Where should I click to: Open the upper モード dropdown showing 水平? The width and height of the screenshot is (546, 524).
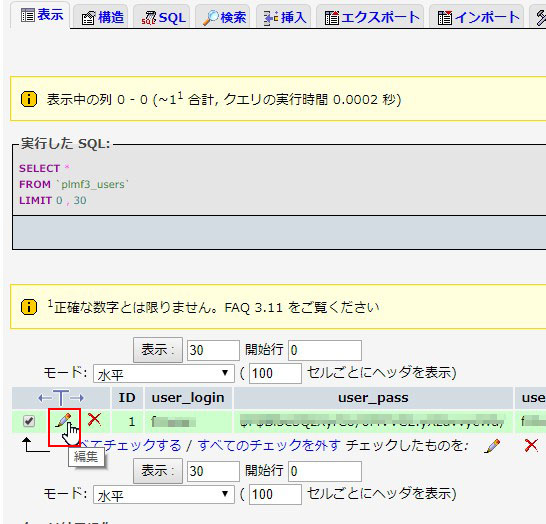pyautogui.click(x=164, y=374)
